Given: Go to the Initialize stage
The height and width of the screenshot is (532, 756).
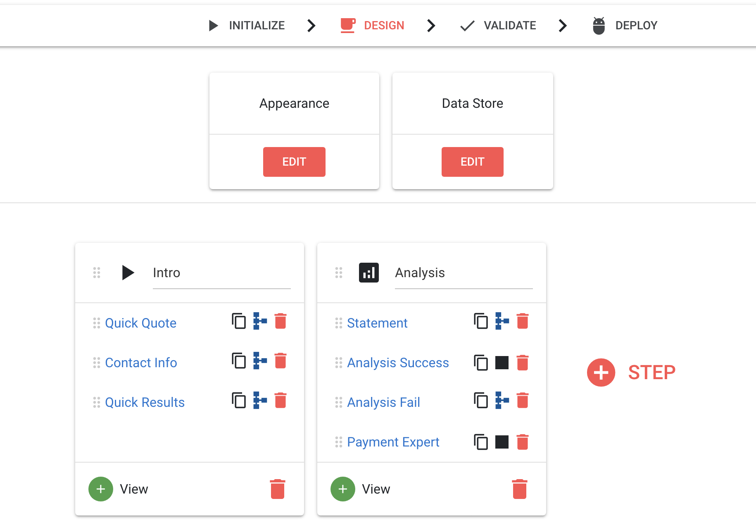Looking at the screenshot, I should pos(247,26).
